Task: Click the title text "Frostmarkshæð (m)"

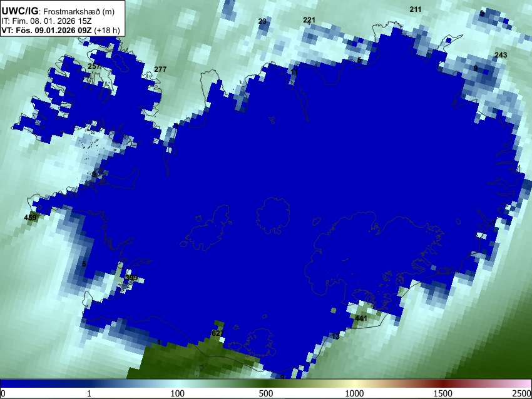Action: [79, 11]
